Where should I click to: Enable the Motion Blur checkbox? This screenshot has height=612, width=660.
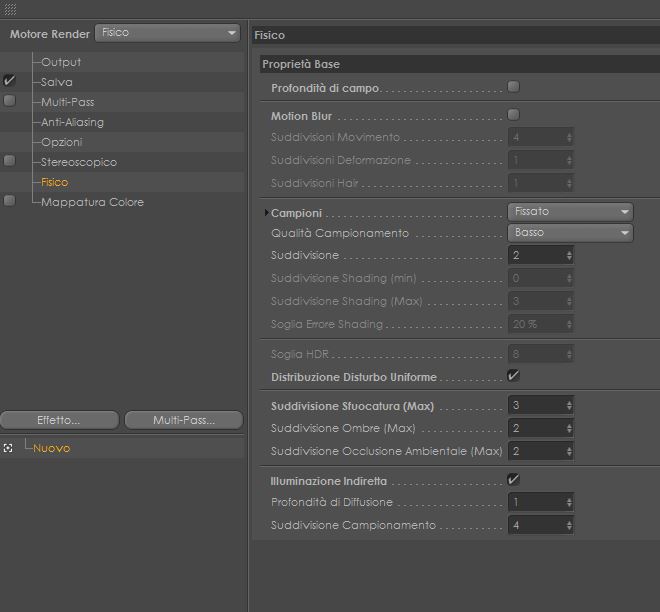[514, 115]
